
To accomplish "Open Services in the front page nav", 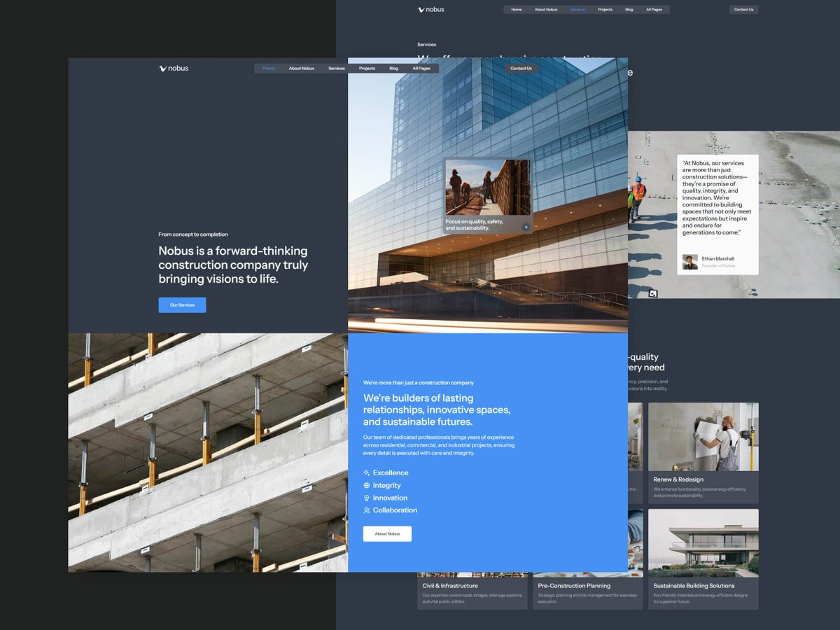I will 337,69.
